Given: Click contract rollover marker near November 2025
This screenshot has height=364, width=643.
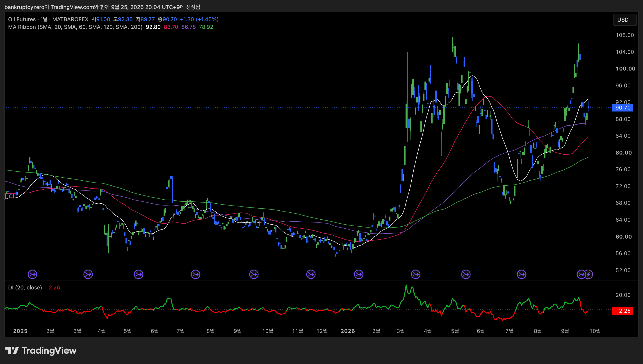Looking at the screenshot, I should click(x=311, y=274).
